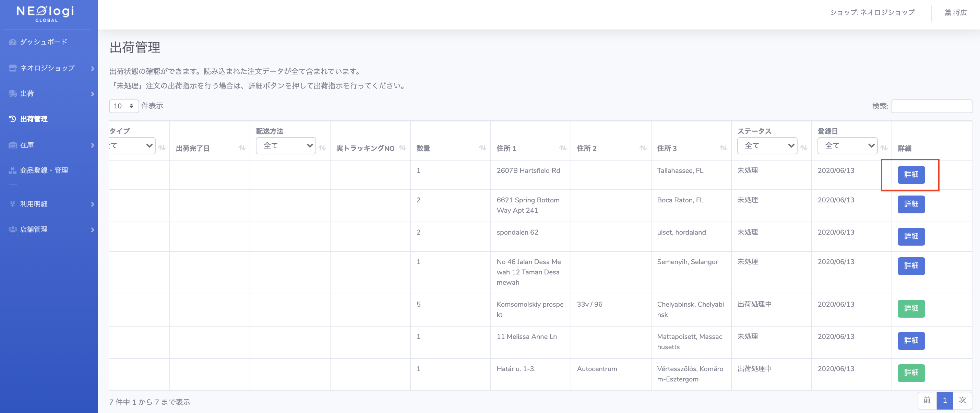Image resolution: width=980 pixels, height=413 pixels.
Task: Open the ステータス filter dropdown
Action: coord(767,146)
